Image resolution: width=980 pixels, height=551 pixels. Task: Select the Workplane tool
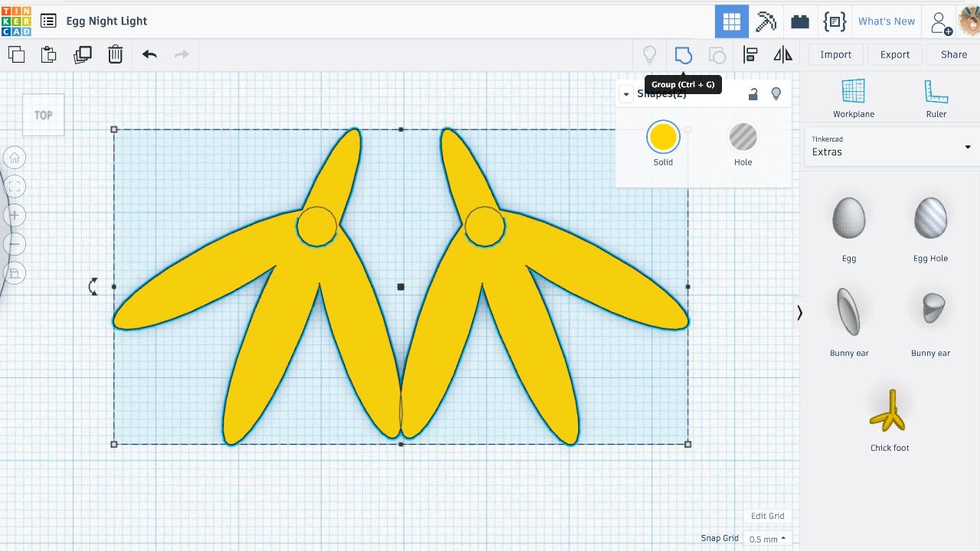pos(854,98)
